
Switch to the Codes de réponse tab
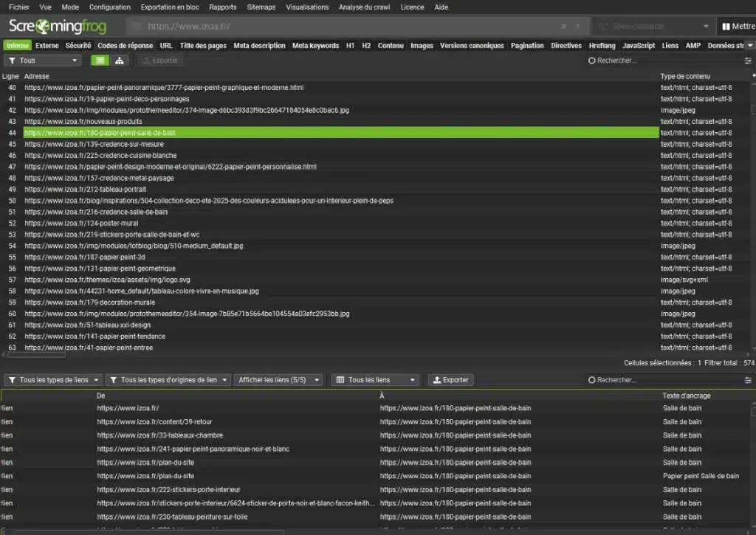click(126, 46)
